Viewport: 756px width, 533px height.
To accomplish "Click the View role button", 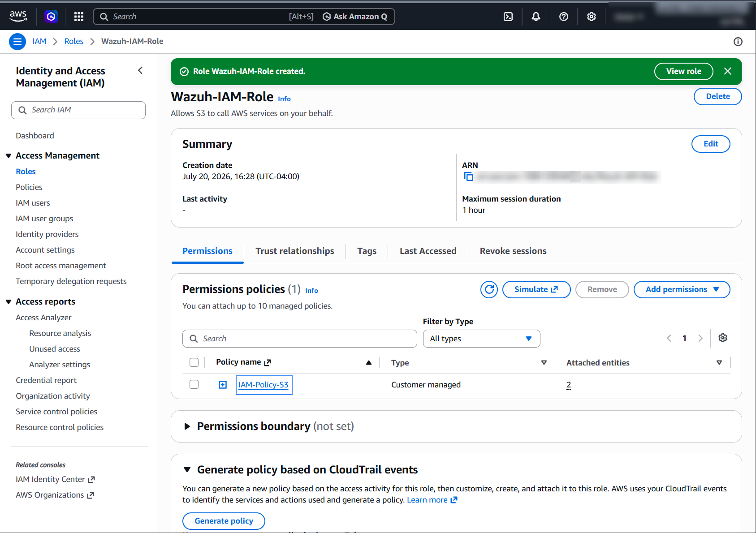I will (684, 71).
